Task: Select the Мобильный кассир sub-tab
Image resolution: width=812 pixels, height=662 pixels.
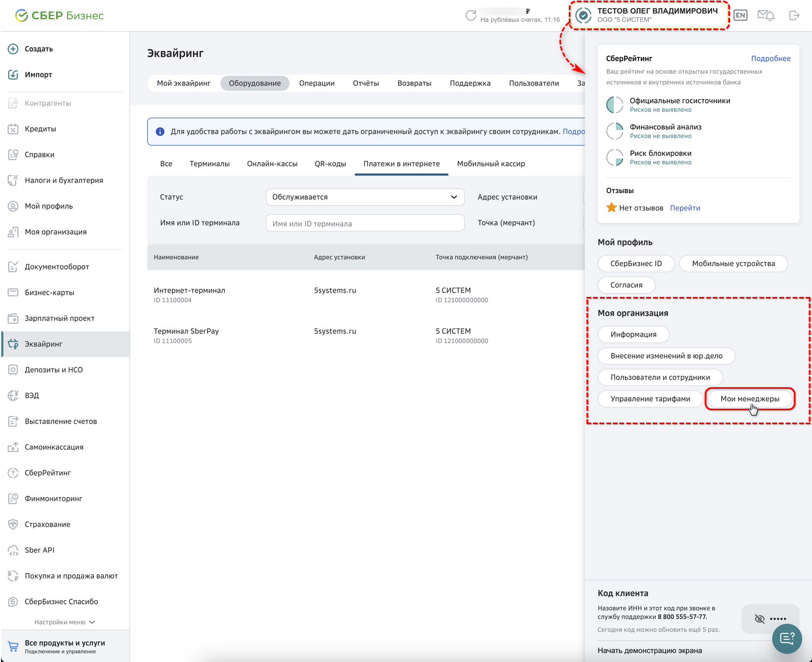Action: click(x=491, y=164)
